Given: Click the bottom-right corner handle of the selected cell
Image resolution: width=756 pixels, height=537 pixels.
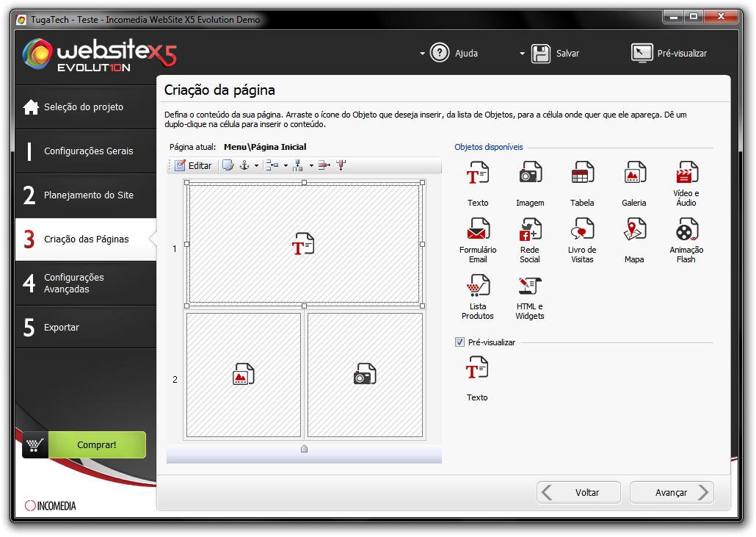Looking at the screenshot, I should point(422,306).
